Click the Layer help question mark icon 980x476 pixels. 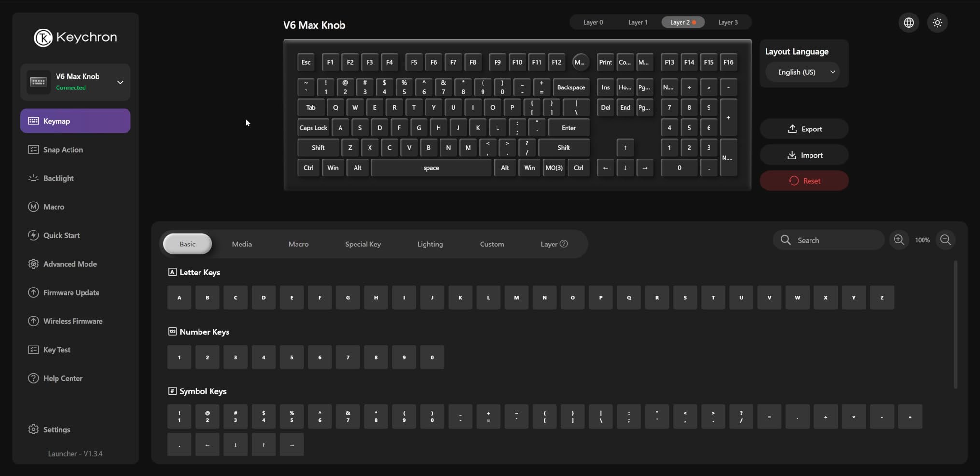pos(564,244)
